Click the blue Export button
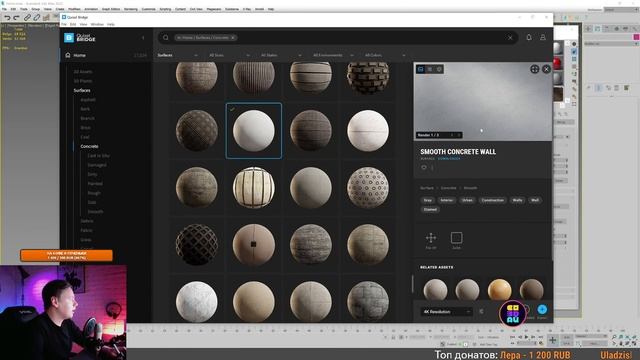 click(542, 310)
